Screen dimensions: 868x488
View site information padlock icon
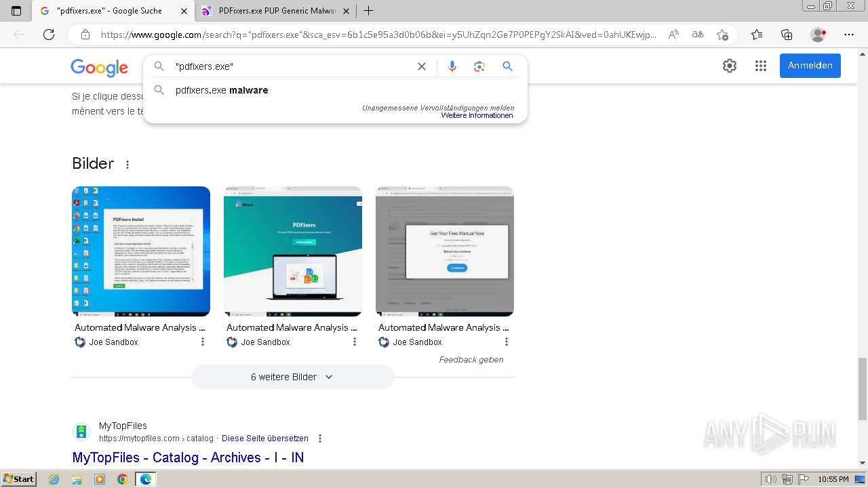[x=85, y=35]
